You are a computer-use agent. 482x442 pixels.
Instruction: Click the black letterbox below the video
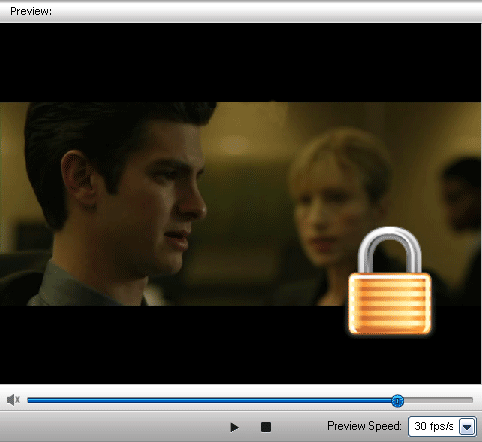[173, 344]
